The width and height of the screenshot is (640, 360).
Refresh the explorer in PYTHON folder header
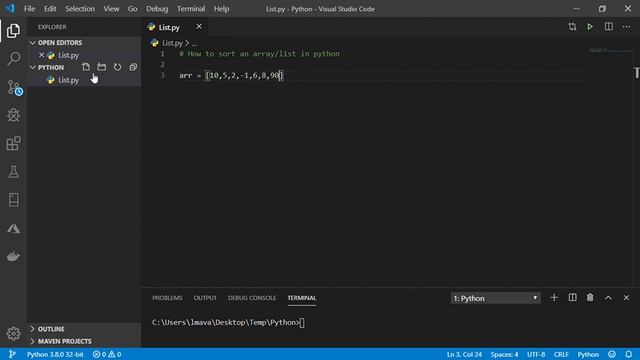(117, 67)
